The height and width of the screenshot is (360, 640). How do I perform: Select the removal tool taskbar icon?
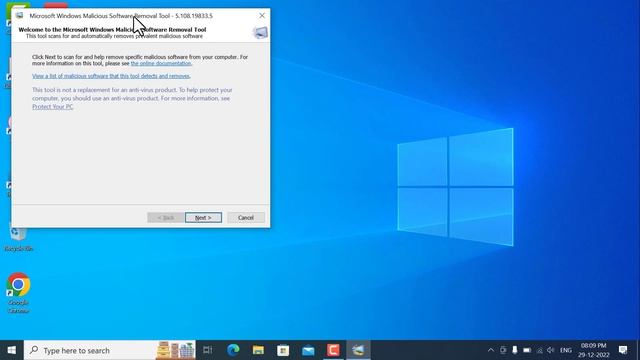tap(358, 350)
